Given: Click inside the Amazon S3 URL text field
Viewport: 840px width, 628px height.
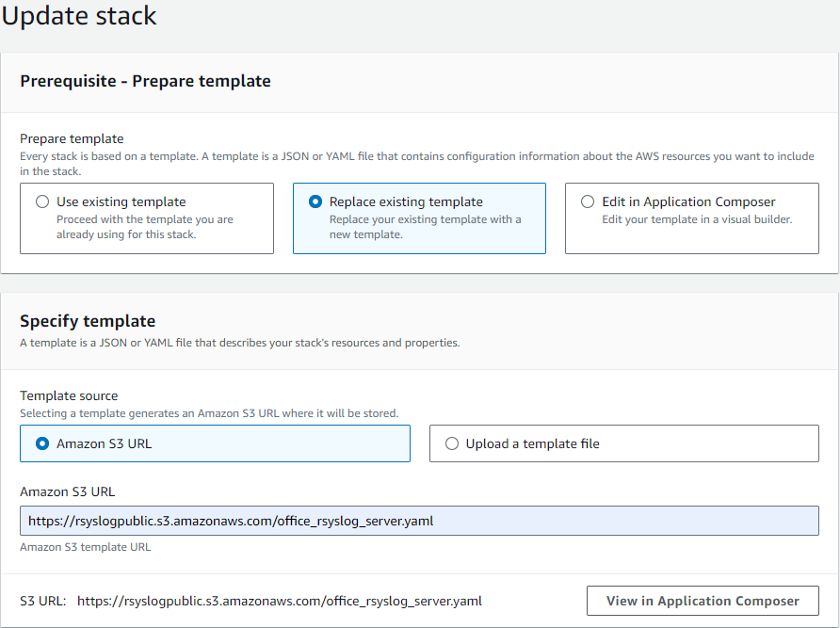Looking at the screenshot, I should click(x=419, y=521).
